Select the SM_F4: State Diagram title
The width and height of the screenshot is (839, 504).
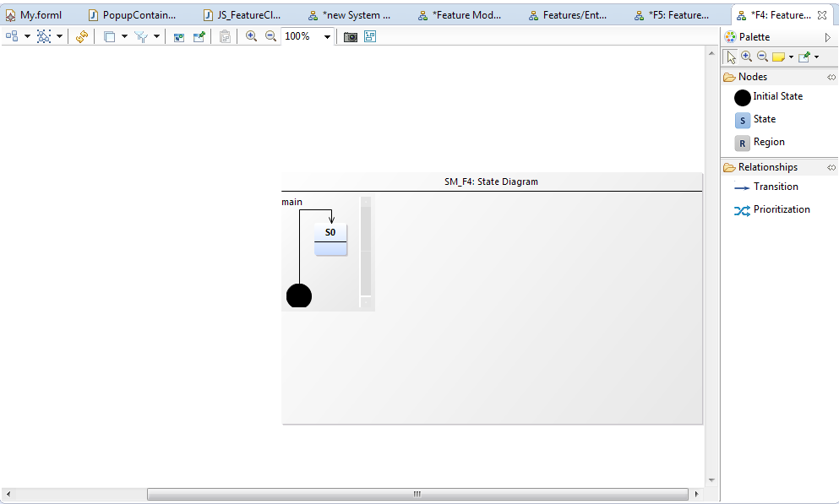(x=491, y=182)
